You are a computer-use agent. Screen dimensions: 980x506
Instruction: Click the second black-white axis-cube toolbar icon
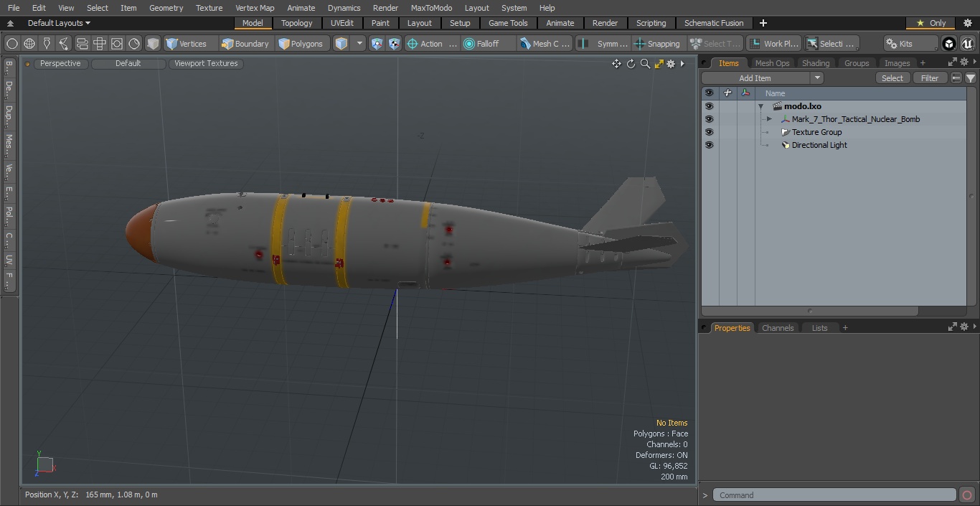[394, 44]
